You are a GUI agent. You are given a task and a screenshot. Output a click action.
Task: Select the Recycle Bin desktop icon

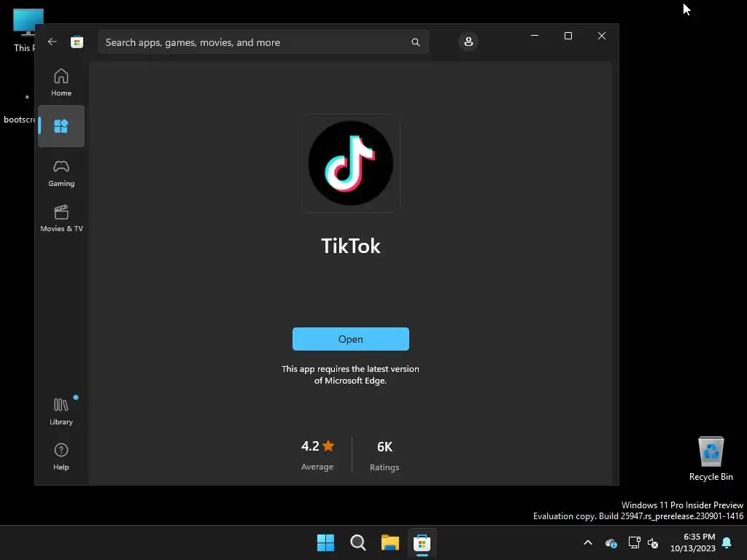[711, 459]
